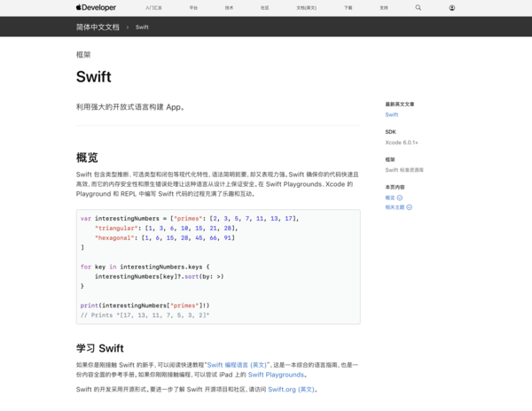Open the Swift Playgrounds link
The image size is (532, 411).
276,375
